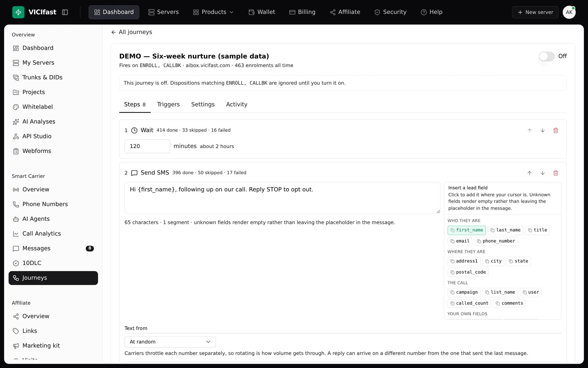Open Dashboard in the top navigation
Viewport: 588px width, 368px height.
114,12
